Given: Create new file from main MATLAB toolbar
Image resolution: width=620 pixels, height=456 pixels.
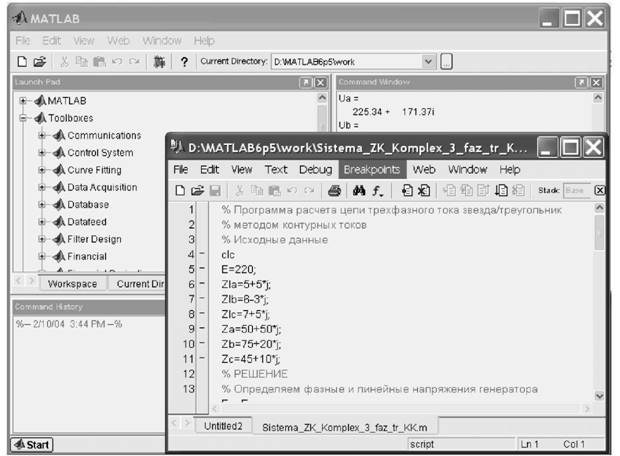Looking at the screenshot, I should pyautogui.click(x=22, y=61).
